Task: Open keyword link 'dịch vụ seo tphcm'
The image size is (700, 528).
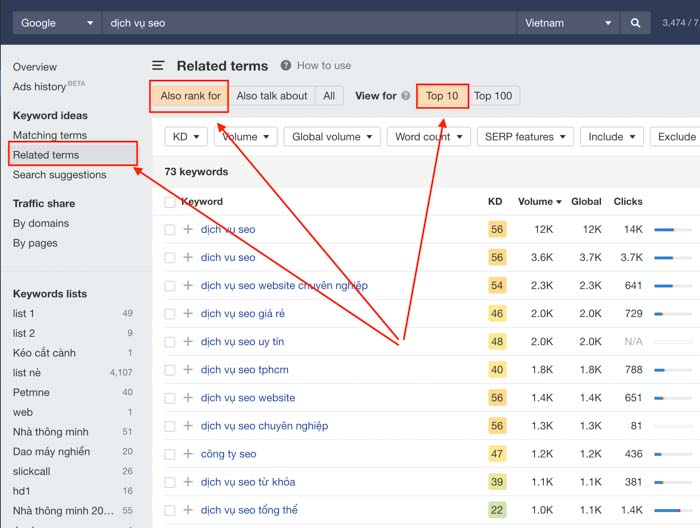Action: point(245,370)
